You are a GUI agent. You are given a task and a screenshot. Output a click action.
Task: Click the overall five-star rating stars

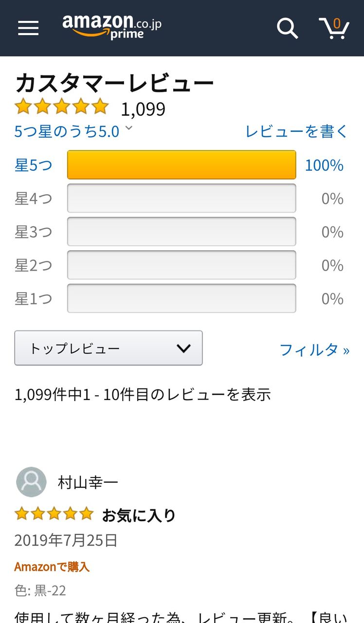61,107
